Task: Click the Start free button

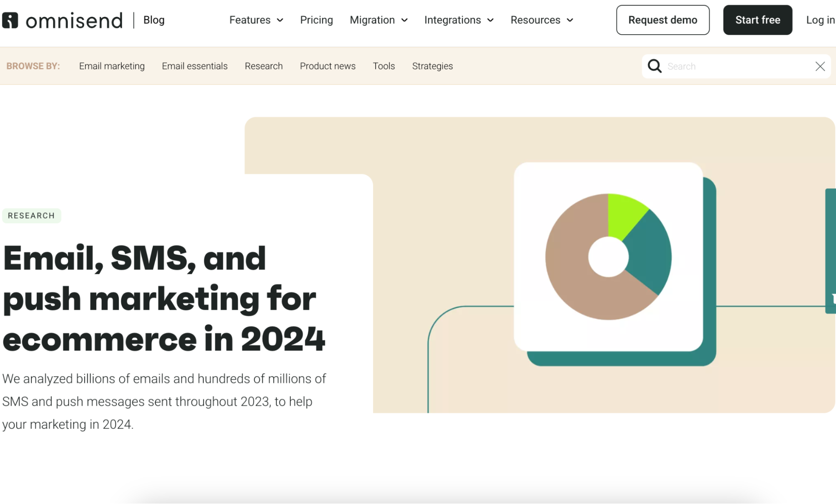Action: tap(757, 20)
